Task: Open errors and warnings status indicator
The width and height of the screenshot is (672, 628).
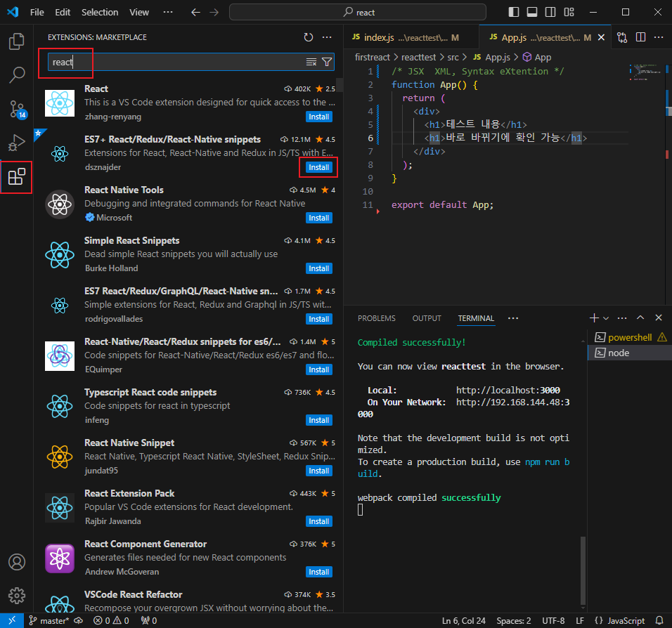Action: pyautogui.click(x=111, y=620)
